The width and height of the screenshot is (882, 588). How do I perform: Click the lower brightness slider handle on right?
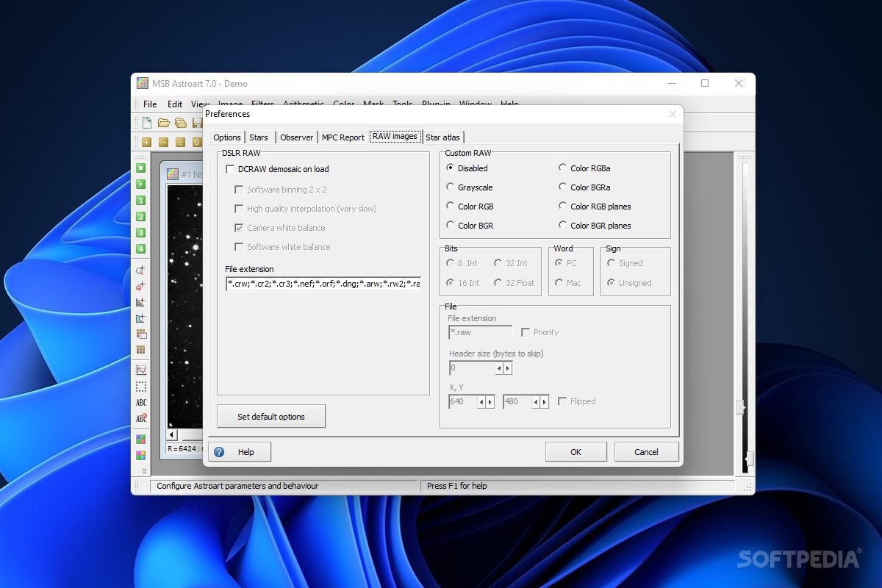[x=749, y=459]
